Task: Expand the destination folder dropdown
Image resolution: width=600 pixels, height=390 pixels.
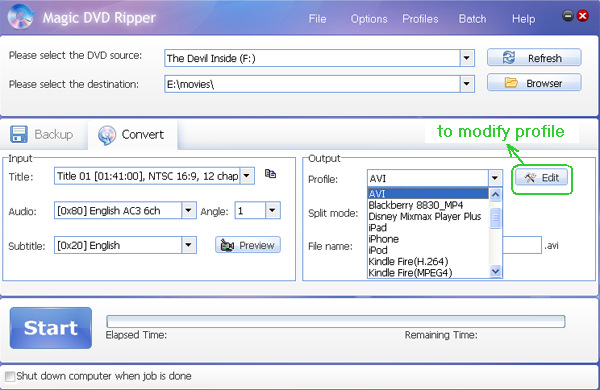Action: click(466, 84)
